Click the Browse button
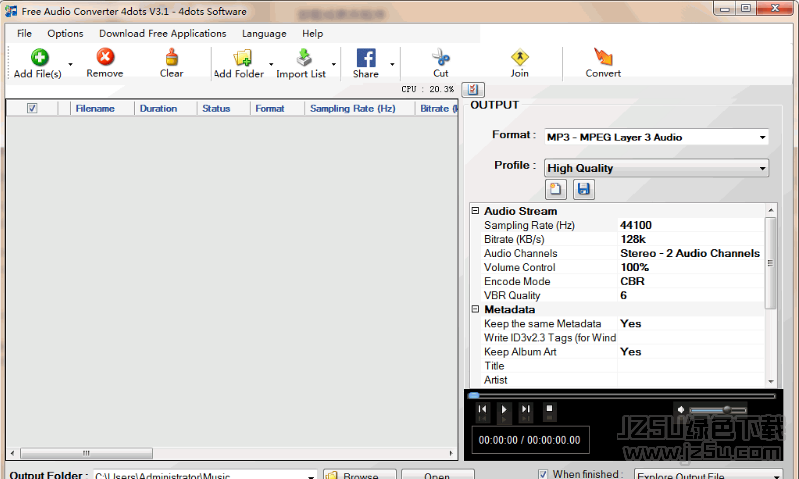Viewport: 799px width, 479px height. (360, 474)
